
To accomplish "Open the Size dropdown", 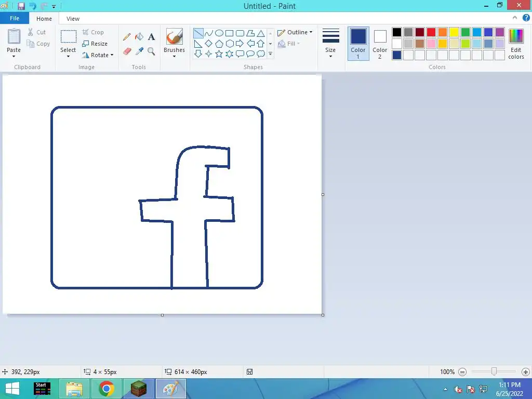I will [x=330, y=56].
